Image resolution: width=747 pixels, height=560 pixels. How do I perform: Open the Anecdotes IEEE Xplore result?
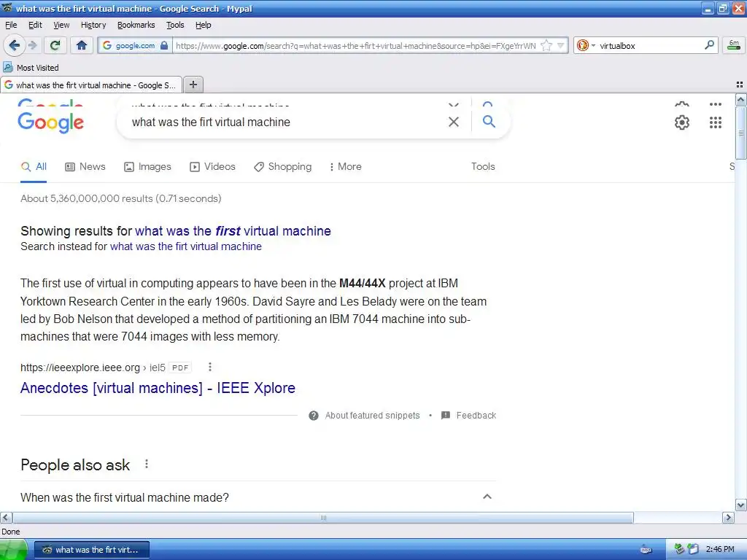point(158,388)
